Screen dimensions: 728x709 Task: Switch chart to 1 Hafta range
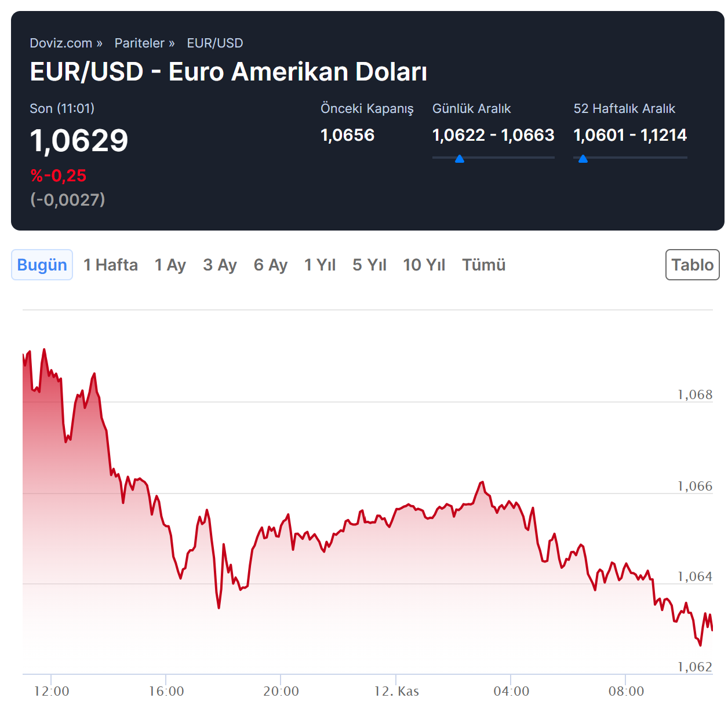point(111,265)
